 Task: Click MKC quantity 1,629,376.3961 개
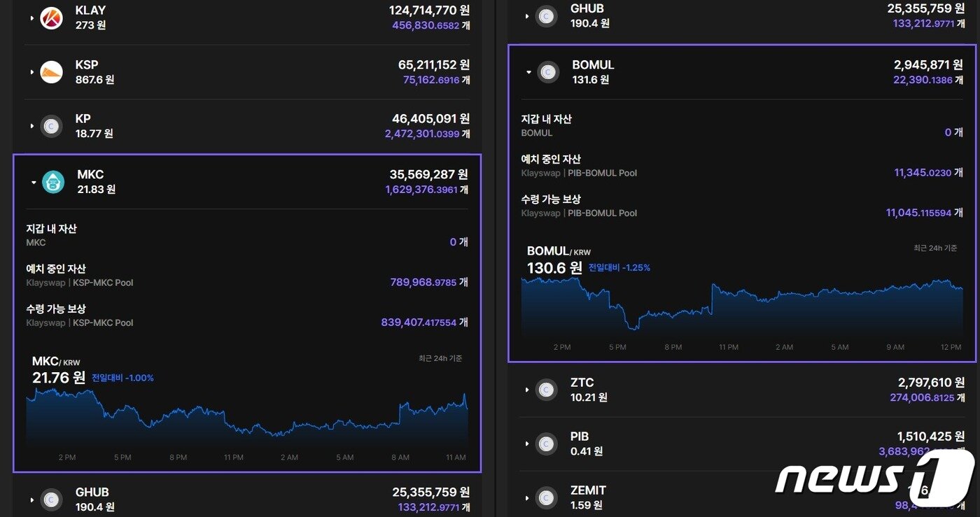coord(426,190)
